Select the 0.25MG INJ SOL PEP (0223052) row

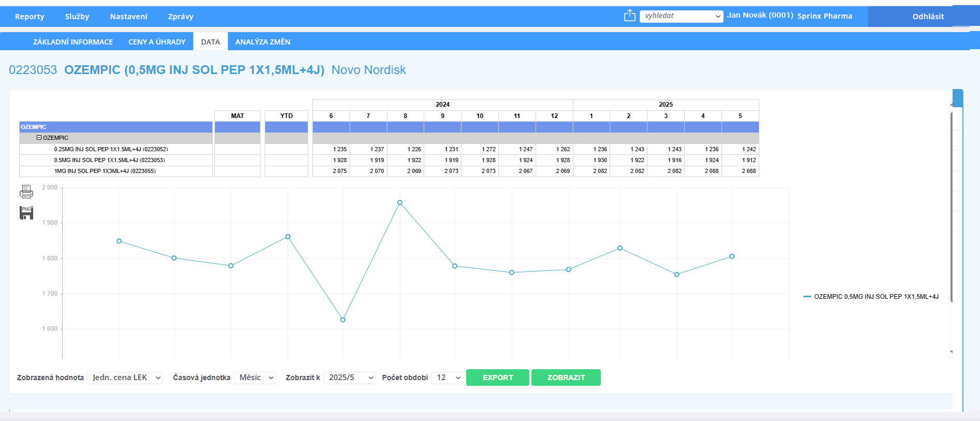coord(116,149)
